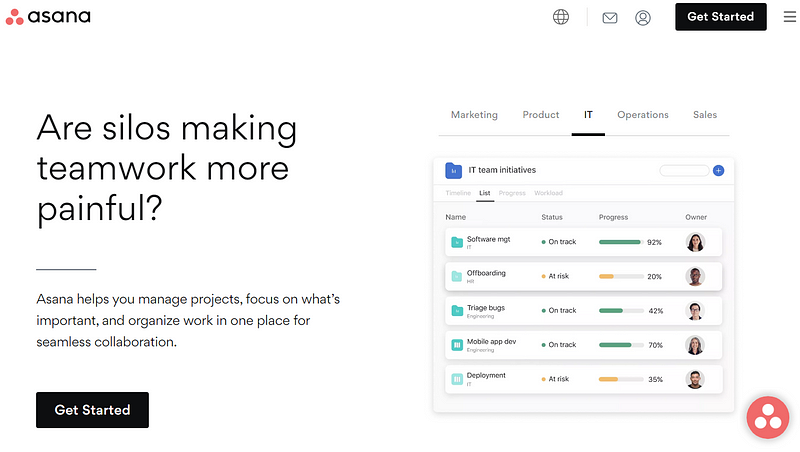The width and height of the screenshot is (800, 452).
Task: Open the hamburger menu
Action: point(790,17)
